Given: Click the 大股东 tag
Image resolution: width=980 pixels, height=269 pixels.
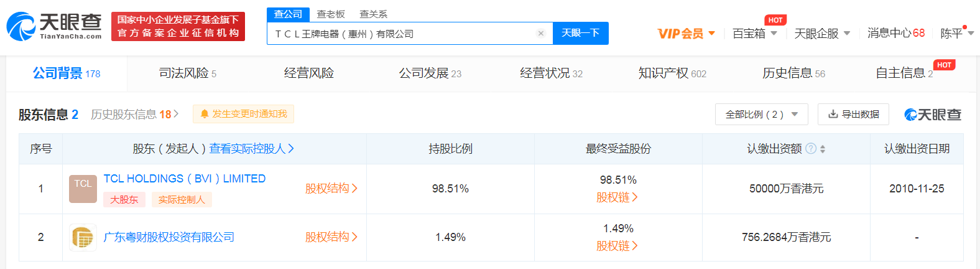Looking at the screenshot, I should [124, 200].
